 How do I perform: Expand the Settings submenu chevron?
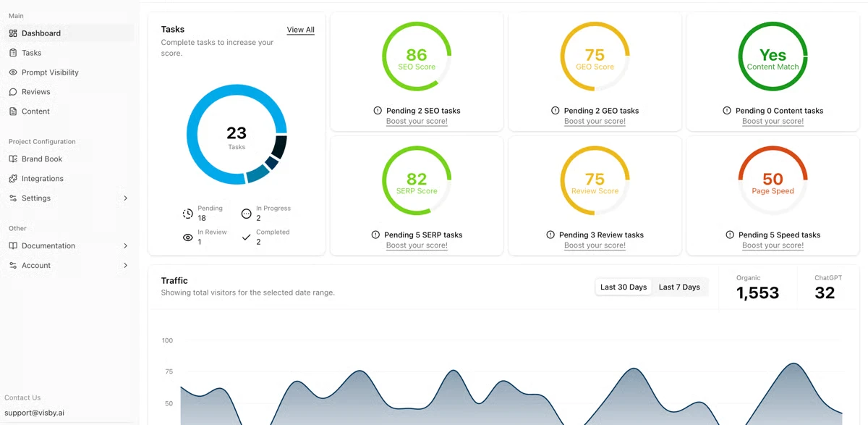(125, 198)
